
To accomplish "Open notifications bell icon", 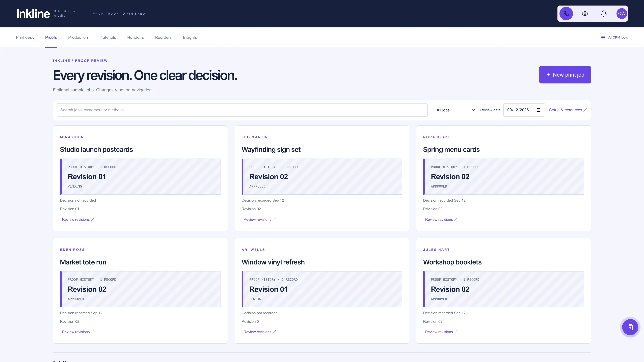I will click(604, 13).
